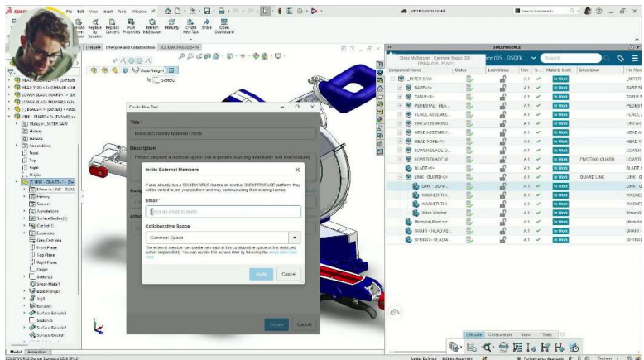Click In Work badge for _MITER SAW
The width and height of the screenshot is (644, 360).
[x=560, y=79]
